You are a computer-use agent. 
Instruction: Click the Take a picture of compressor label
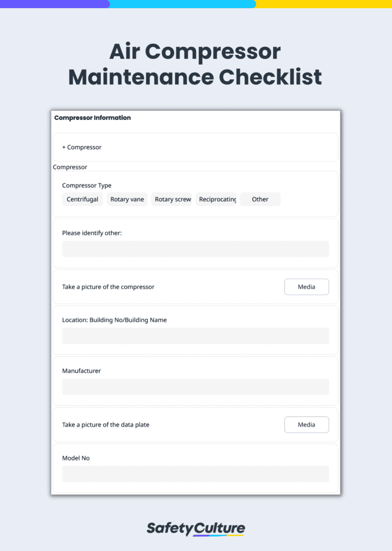[x=108, y=286]
